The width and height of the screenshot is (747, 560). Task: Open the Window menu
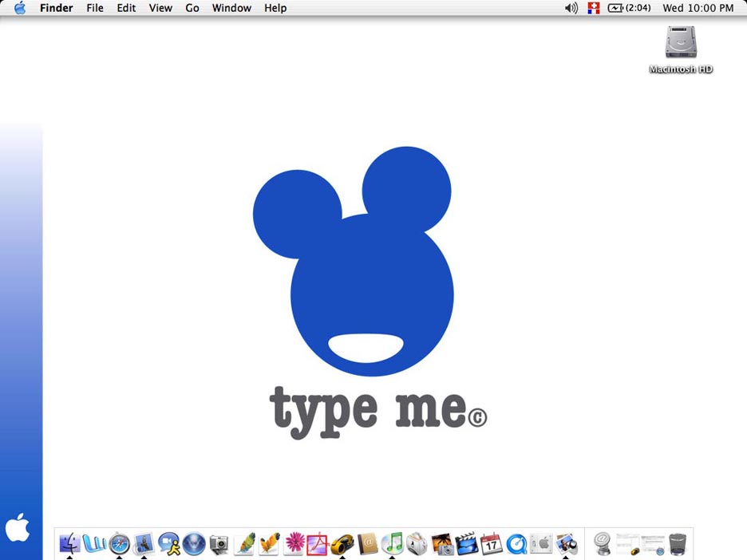[231, 8]
